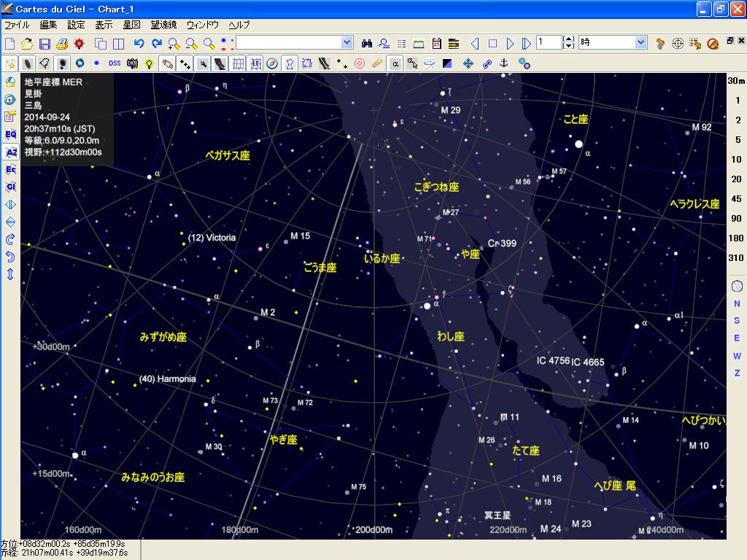747x560 pixels.
Task: Undo the last chart change
Action: coord(139,44)
